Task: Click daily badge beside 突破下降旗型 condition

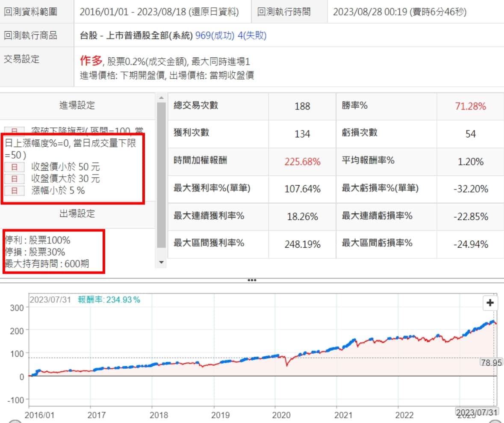Action: 15,130
